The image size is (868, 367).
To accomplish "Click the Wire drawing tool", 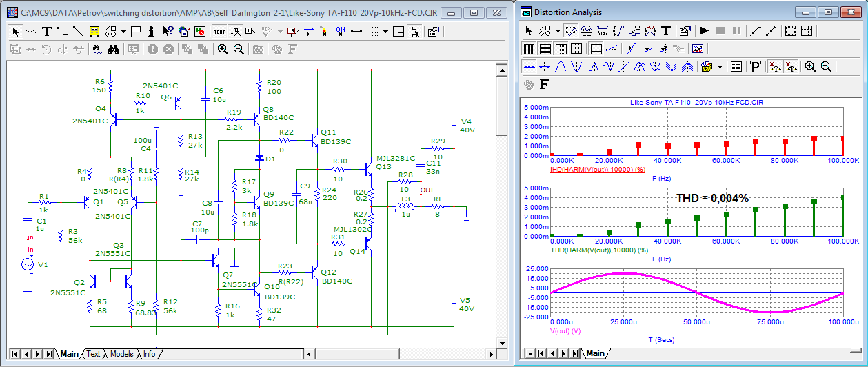I will [62, 31].
